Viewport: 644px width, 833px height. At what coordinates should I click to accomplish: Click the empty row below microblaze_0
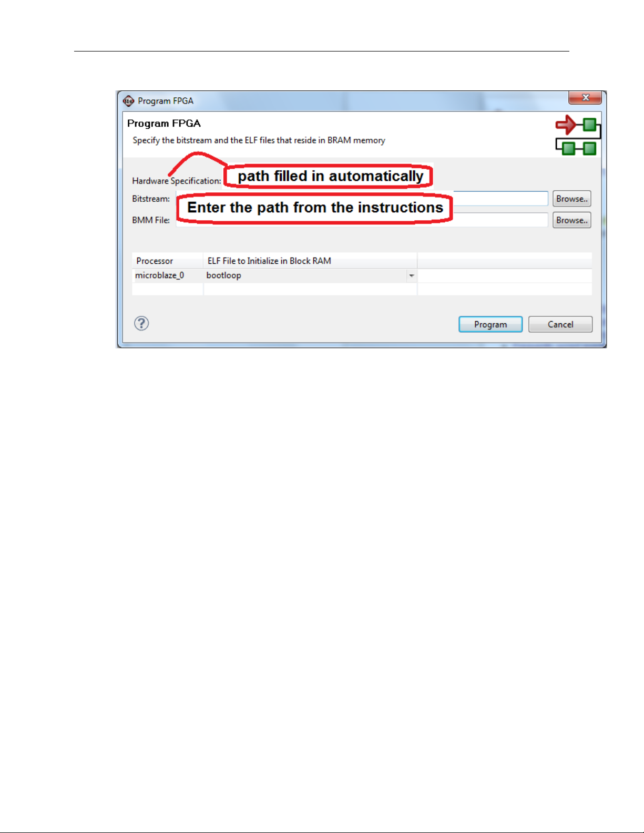point(362,289)
